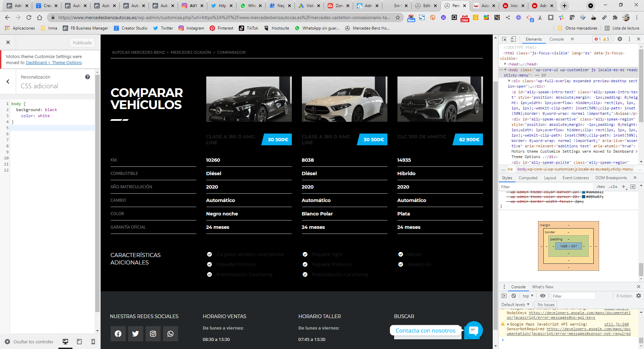The image size is (644, 349).
Task: Toggle the .cls class editor
Action: click(613, 187)
